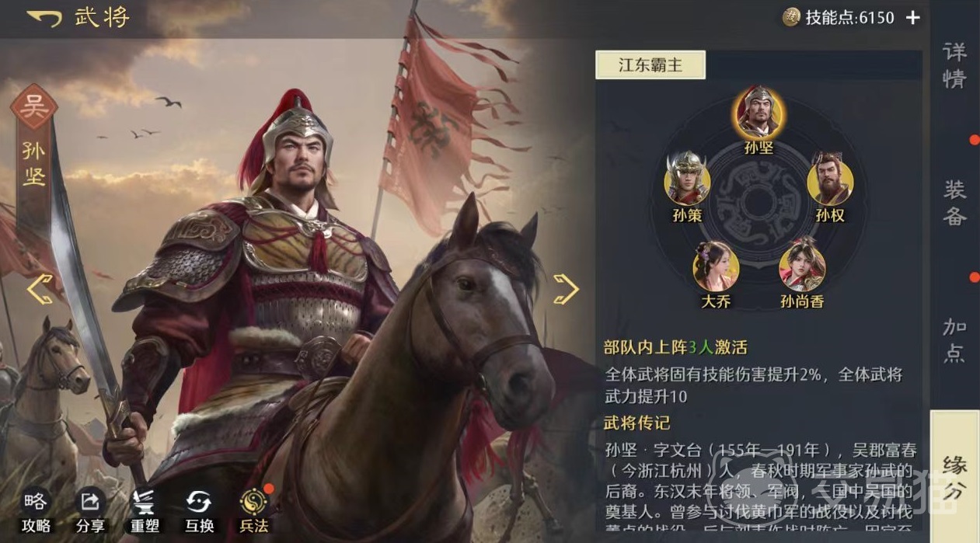Select the 缘分 bond tab
The image size is (980, 543).
954,476
